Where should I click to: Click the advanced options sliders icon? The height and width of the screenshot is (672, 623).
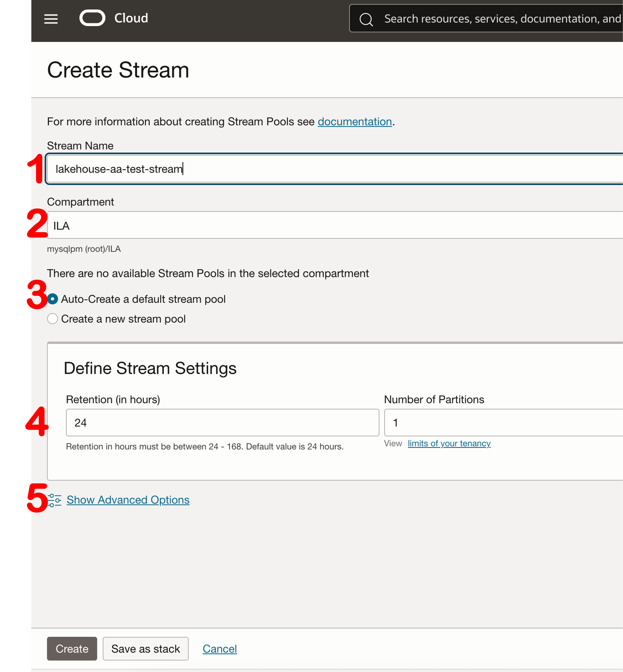click(x=55, y=500)
